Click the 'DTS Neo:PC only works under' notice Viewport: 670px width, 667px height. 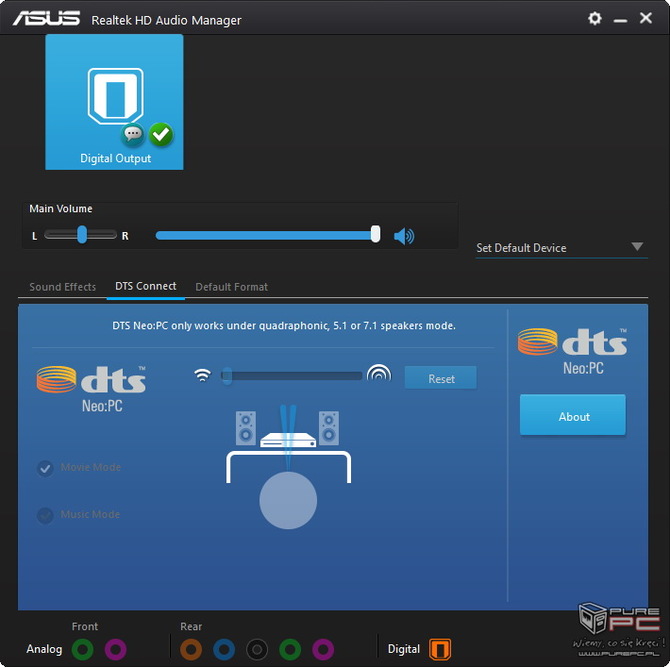pos(284,326)
